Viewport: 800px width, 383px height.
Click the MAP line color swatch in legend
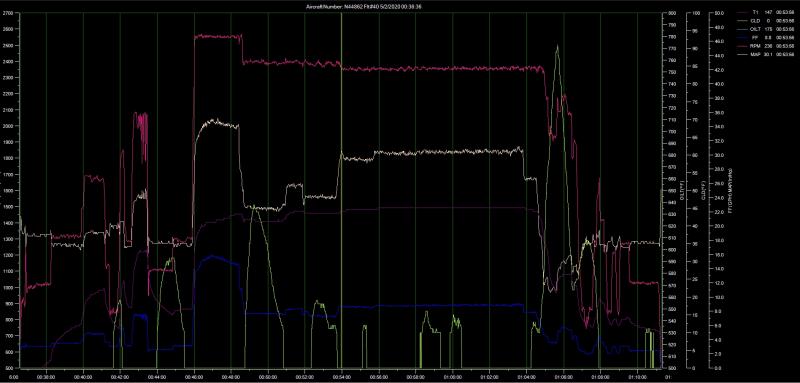743,54
